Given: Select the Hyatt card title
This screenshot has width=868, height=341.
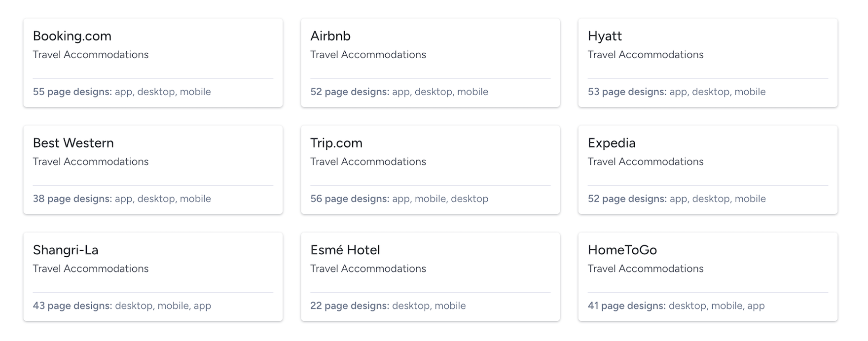Looking at the screenshot, I should tap(605, 36).
